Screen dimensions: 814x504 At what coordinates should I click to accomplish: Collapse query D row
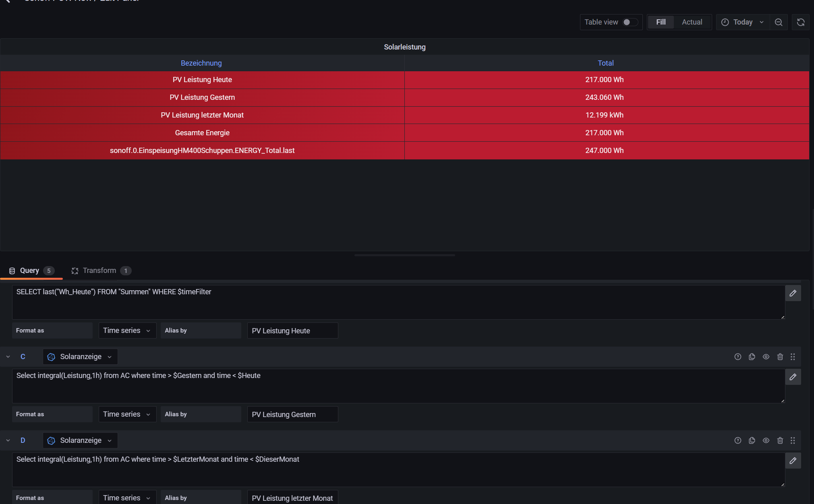[x=8, y=440]
